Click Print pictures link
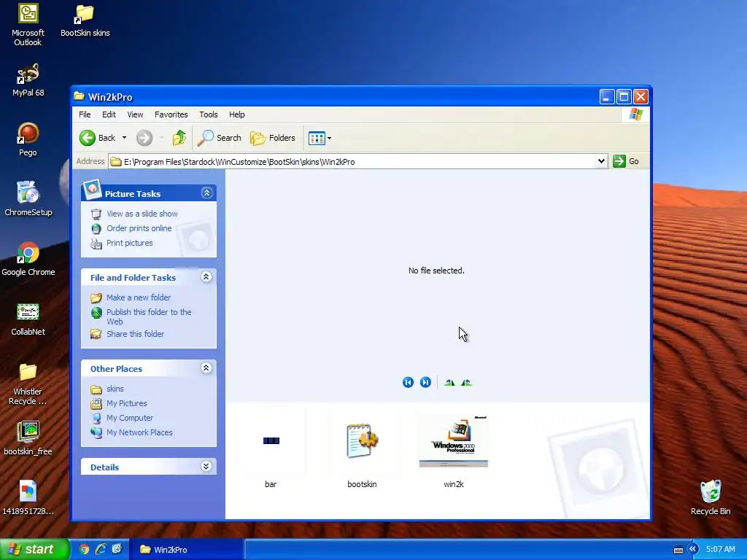747x560 pixels. [x=130, y=243]
